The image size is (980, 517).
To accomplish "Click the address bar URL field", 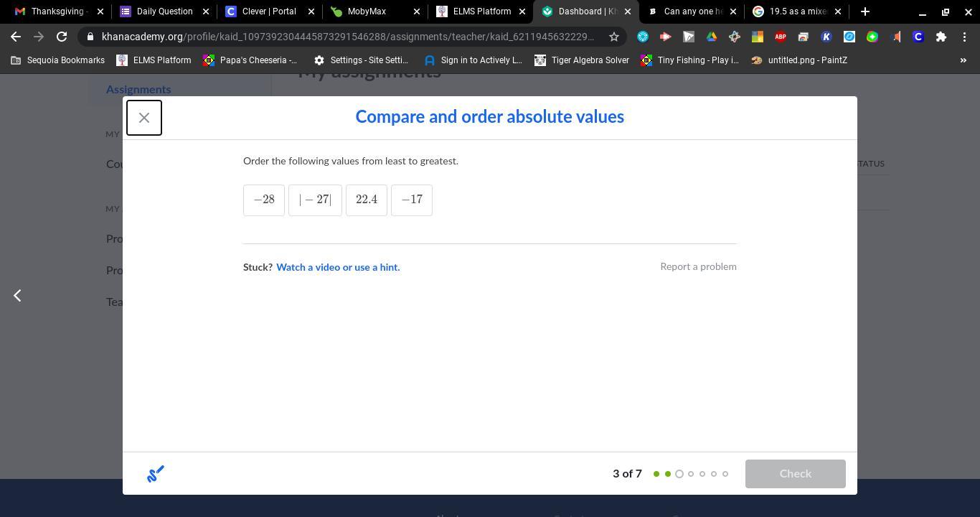I will 348,37.
